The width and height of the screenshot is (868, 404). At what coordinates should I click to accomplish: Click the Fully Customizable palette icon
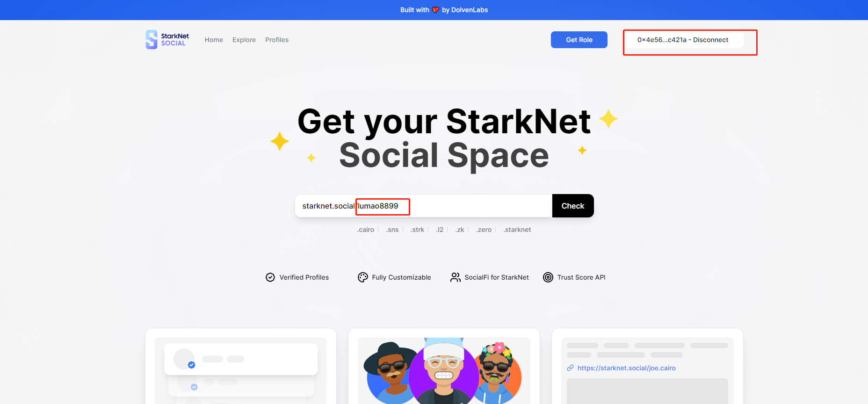coord(363,277)
